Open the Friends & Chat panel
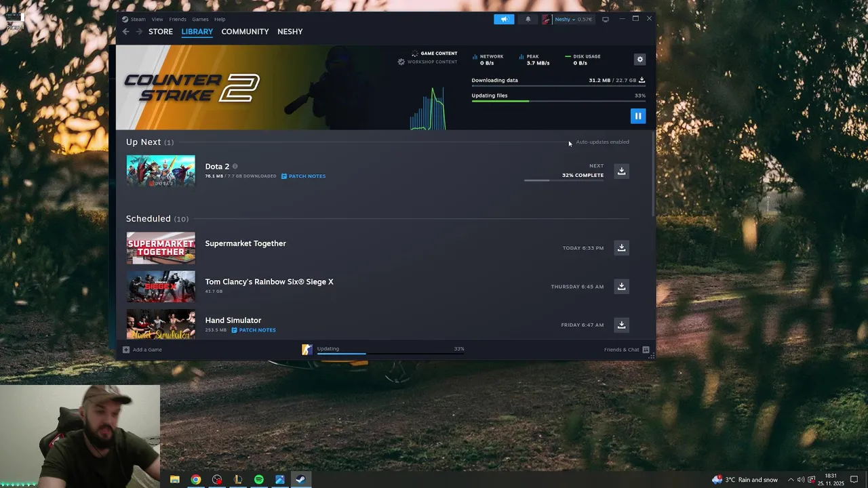This screenshot has height=488, width=868. tap(627, 350)
